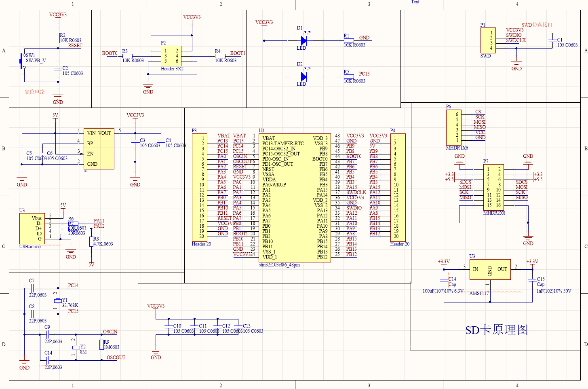Select the Y1 32.768K crystal symbol
This screenshot has width=588, height=389.
point(58,300)
